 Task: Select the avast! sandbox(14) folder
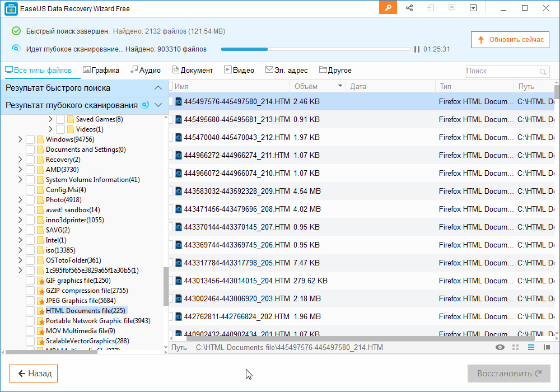[x=73, y=210]
